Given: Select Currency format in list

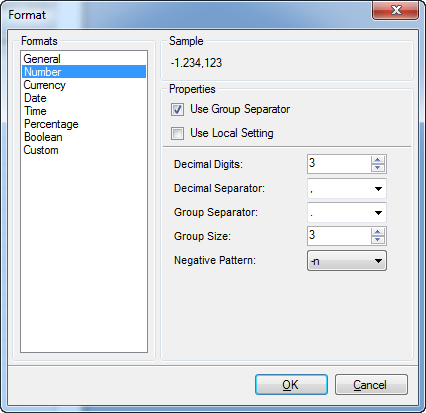Looking at the screenshot, I should tap(45, 85).
